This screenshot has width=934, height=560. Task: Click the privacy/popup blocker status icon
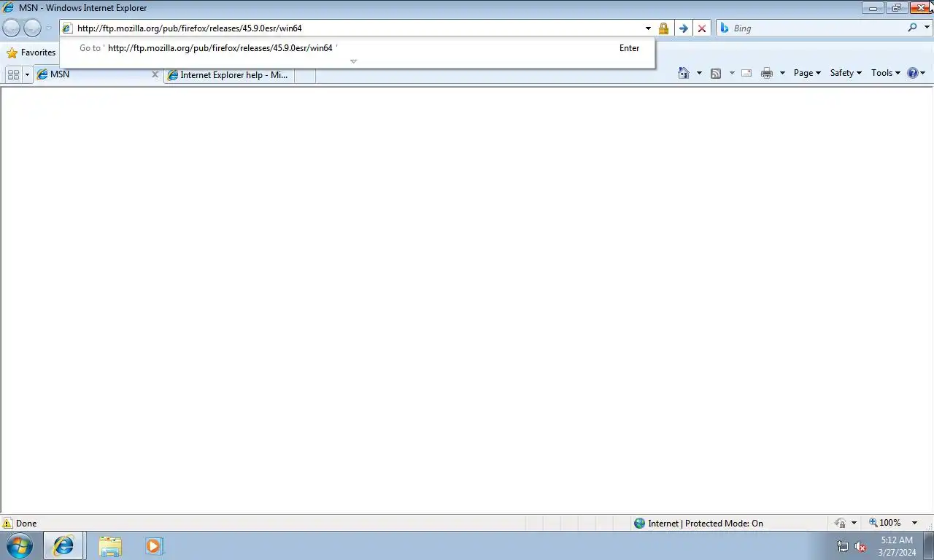pos(841,524)
